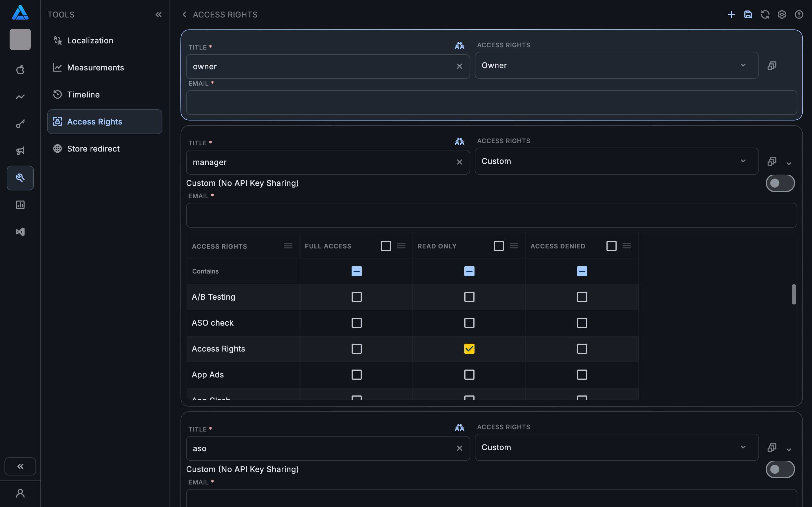Click the duplicate icon beside Owner dropdown
Image resolution: width=812 pixels, height=507 pixels.
[x=772, y=65]
